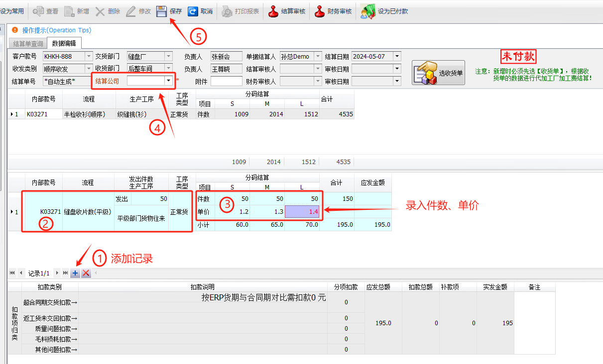Click upper table S quantity 1009
Screen dimensions: 603x364
(232, 114)
